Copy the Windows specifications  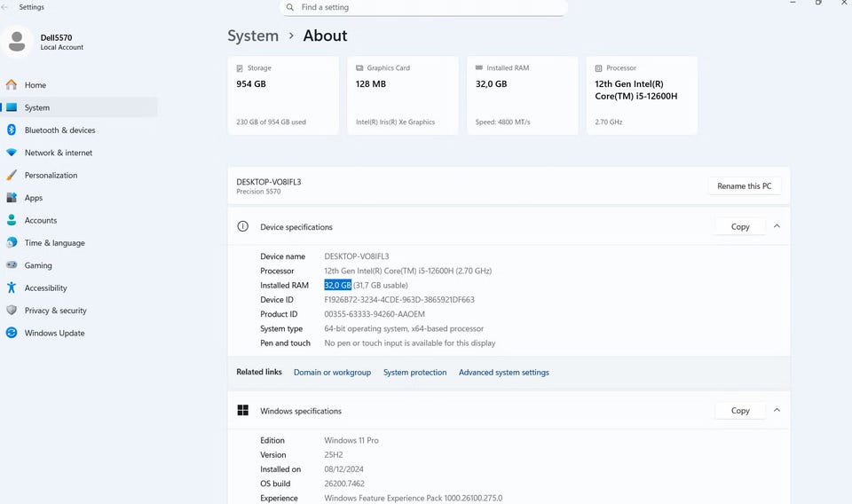(740, 410)
